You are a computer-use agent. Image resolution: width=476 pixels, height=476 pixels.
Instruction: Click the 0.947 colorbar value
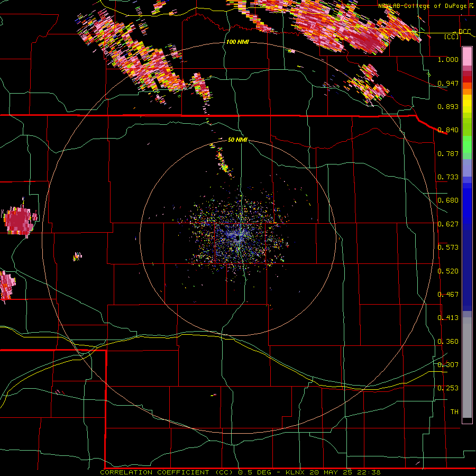(x=448, y=83)
